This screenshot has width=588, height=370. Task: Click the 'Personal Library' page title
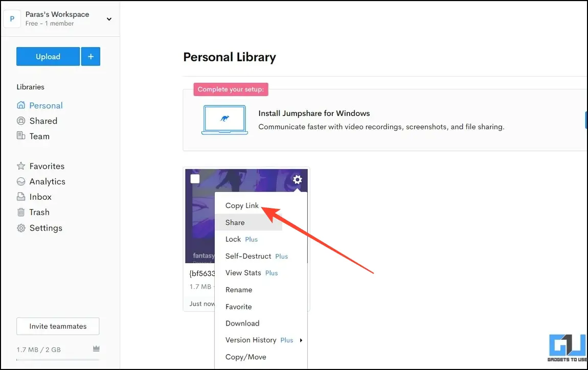click(230, 57)
